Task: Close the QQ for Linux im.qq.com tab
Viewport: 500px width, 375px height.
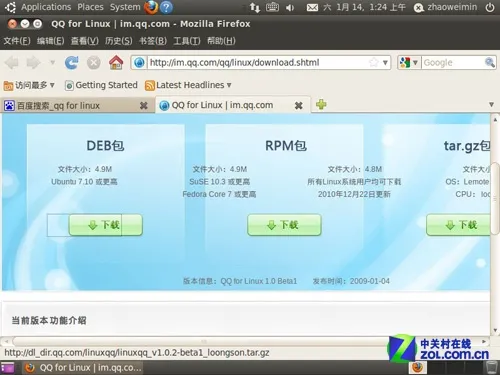Action: (x=299, y=106)
